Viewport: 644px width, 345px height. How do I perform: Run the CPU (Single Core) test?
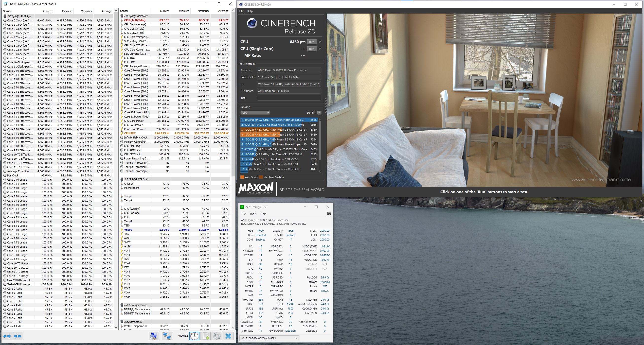tap(311, 49)
